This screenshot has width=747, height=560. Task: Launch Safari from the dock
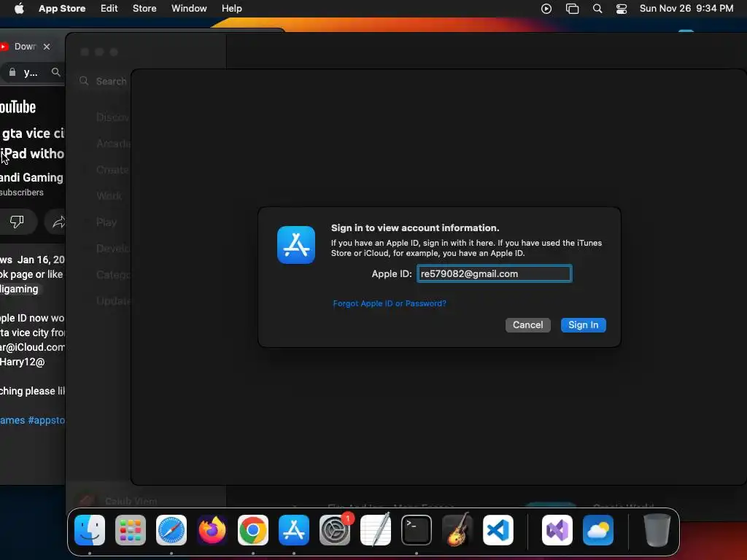pos(171,530)
